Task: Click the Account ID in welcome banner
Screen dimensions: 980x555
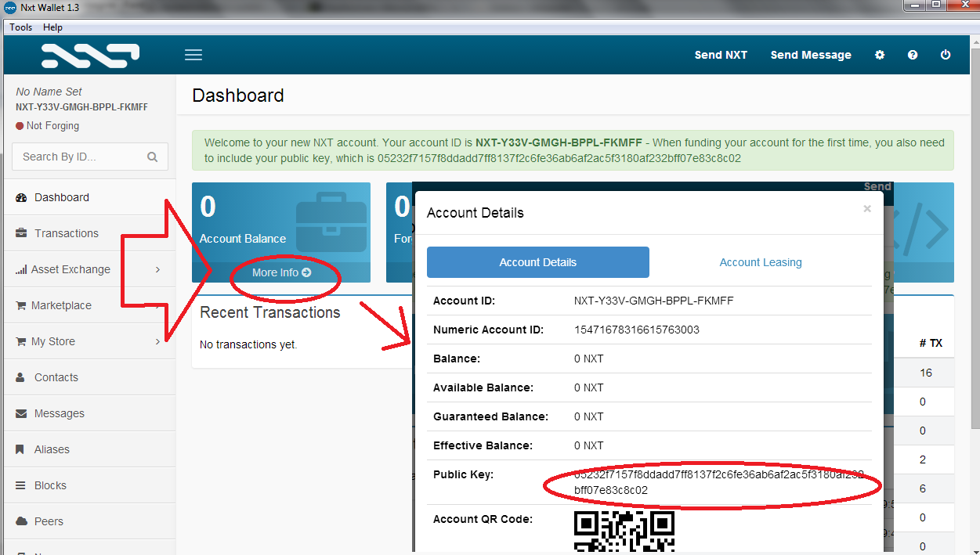Action: (559, 142)
